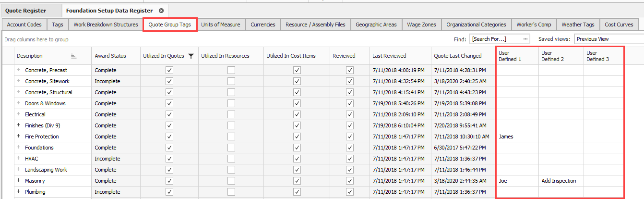Open the Saved views dropdown
The width and height of the screenshot is (644, 199).
coord(609,39)
